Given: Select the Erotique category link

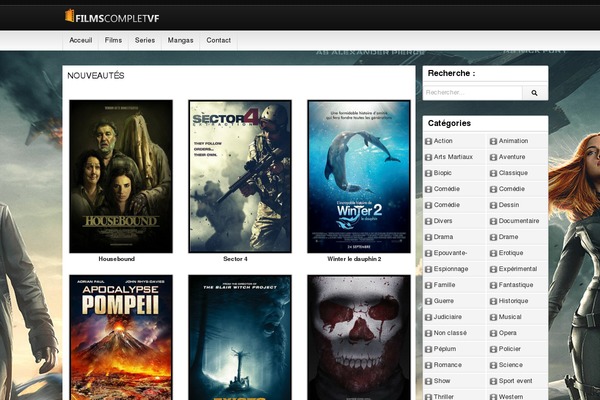Looking at the screenshot, I should (x=511, y=253).
